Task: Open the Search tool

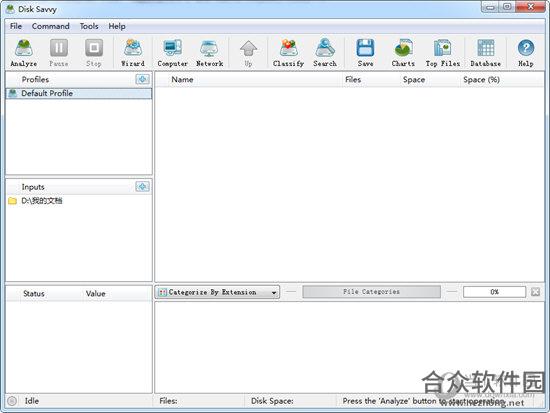Action: pyautogui.click(x=325, y=53)
